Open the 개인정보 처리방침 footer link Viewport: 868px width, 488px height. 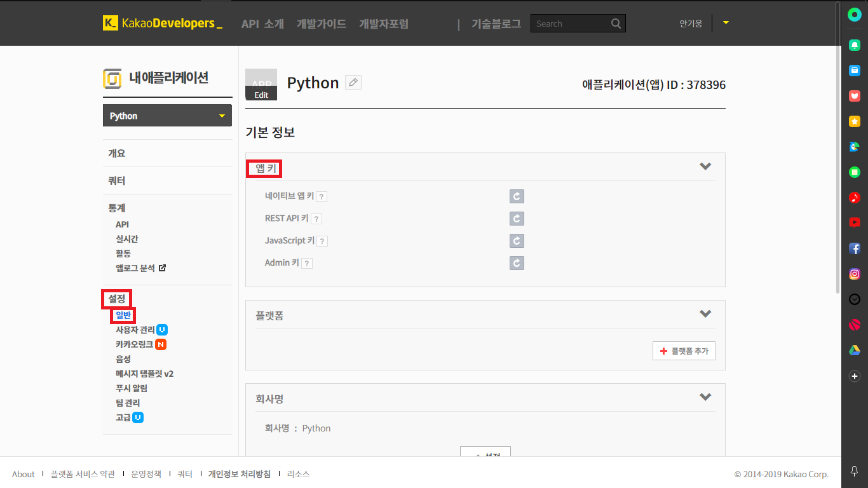240,474
